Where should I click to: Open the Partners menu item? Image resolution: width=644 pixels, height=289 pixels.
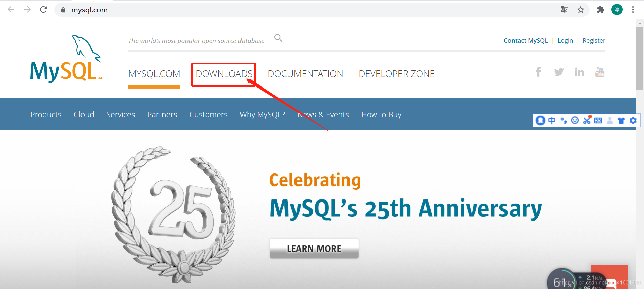[x=162, y=115]
